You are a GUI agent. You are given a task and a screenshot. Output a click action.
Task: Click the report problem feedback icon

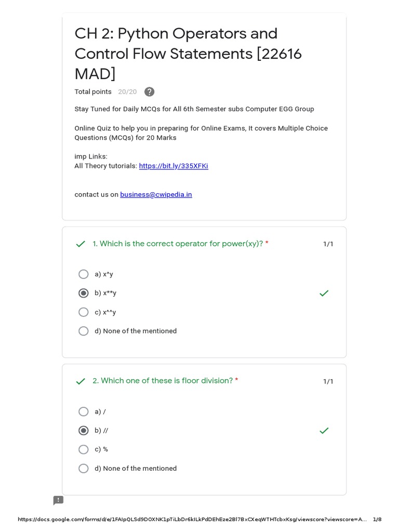click(x=58, y=500)
